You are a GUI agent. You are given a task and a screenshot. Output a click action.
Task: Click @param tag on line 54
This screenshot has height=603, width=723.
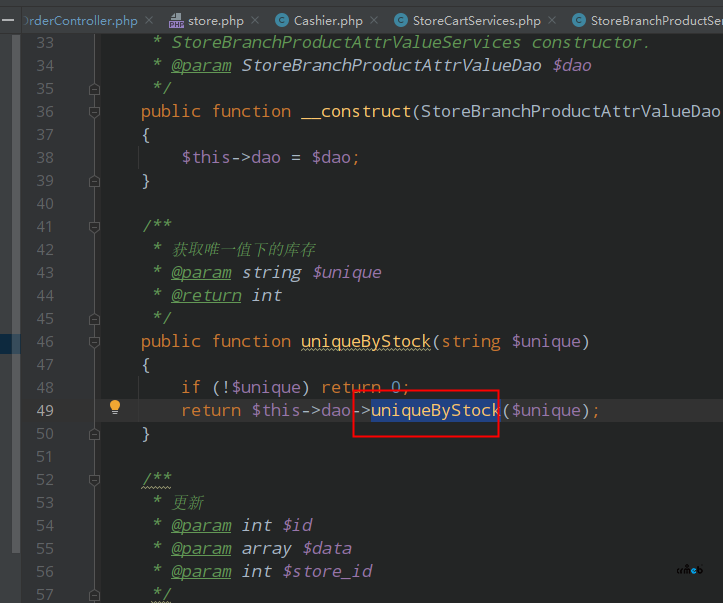click(201, 526)
